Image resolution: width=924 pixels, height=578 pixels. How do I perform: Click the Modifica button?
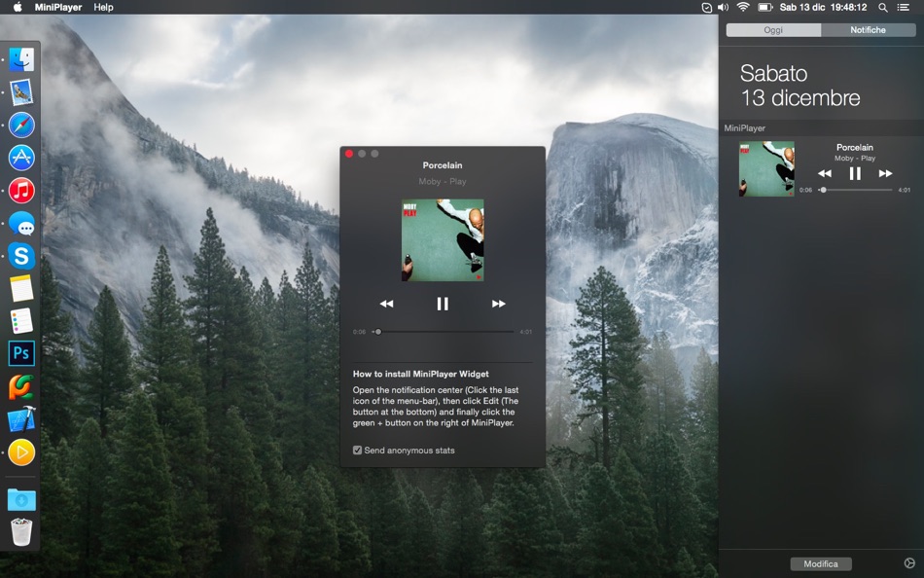[821, 562]
